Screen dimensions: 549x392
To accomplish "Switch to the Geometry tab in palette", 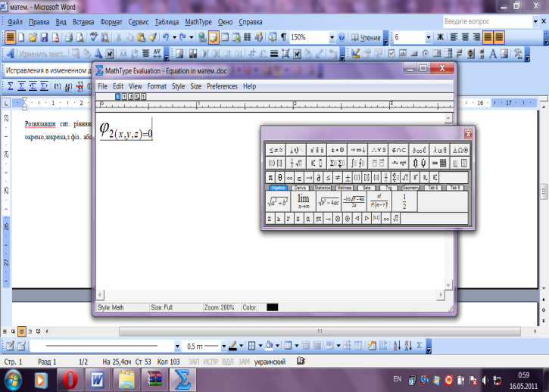I will [x=410, y=188].
